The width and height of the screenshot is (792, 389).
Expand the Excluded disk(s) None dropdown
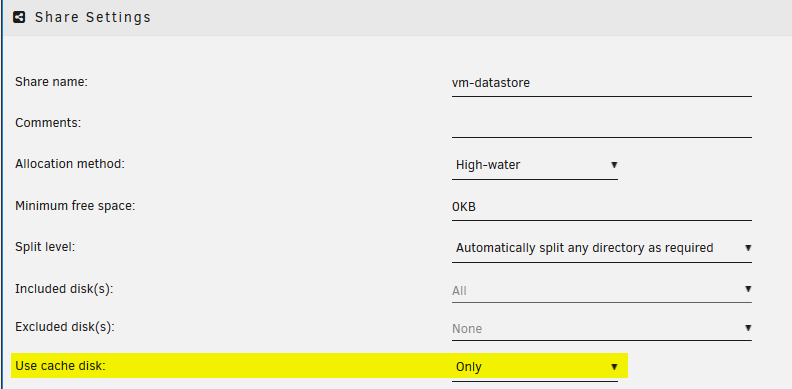coord(602,328)
